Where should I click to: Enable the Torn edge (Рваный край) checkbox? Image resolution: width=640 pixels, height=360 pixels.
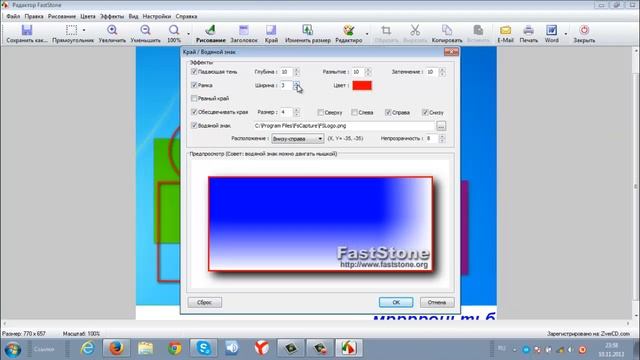(194, 98)
